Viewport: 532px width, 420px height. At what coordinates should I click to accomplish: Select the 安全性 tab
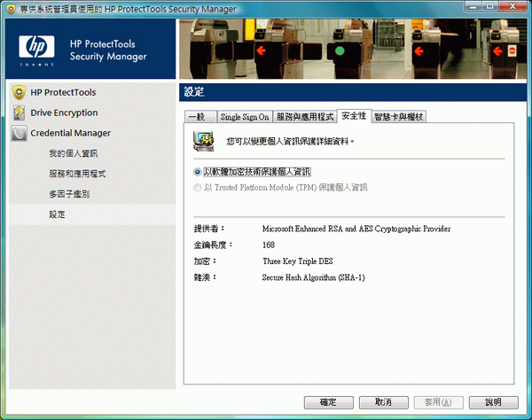point(354,115)
